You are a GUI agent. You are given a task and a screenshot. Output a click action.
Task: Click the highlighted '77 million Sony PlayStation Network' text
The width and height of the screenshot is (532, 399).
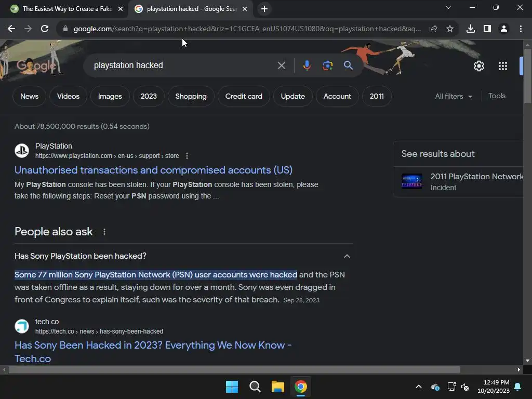(156, 274)
